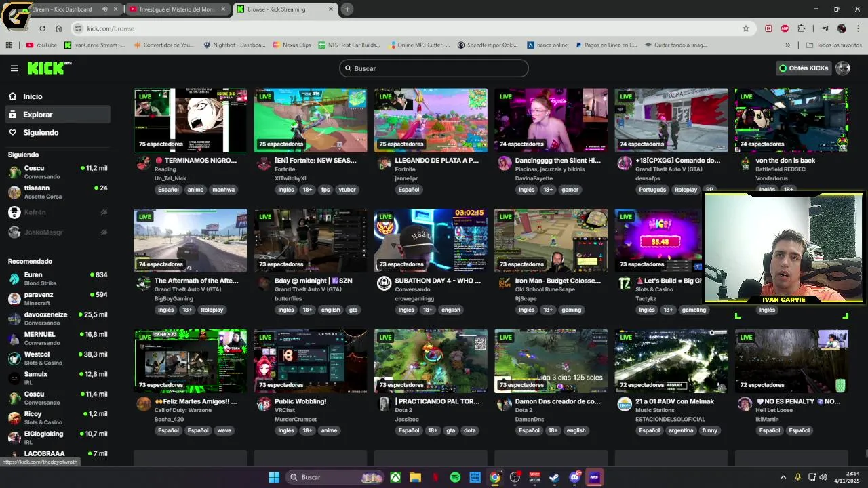868x488 pixels.
Task: Open Spotify from the taskbar
Action: (x=455, y=477)
